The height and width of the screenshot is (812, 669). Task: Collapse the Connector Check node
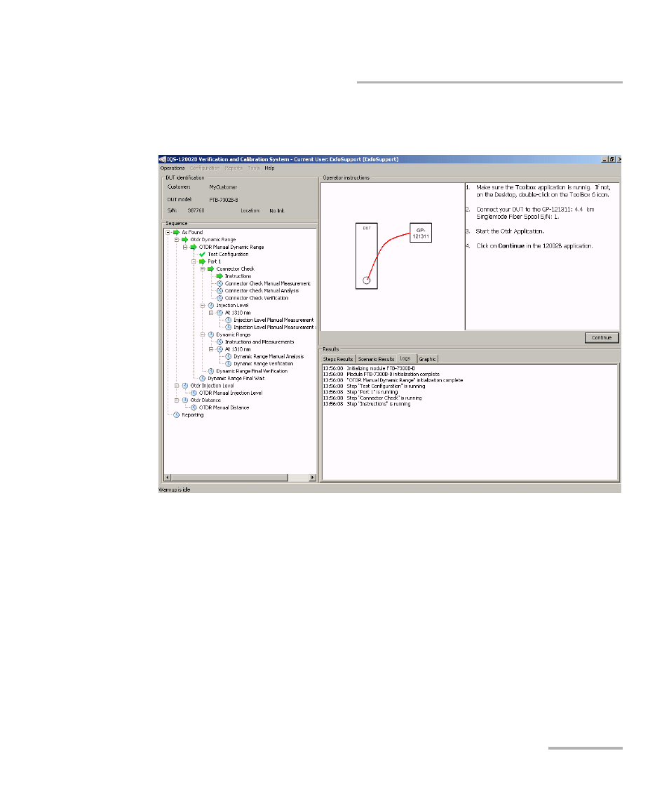tap(203, 269)
